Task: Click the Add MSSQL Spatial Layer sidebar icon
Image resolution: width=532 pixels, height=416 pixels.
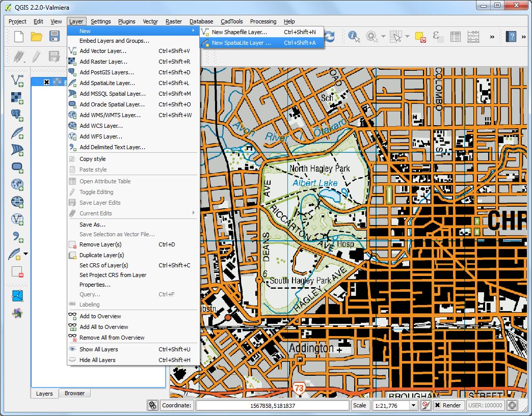Action: pyautogui.click(x=17, y=150)
